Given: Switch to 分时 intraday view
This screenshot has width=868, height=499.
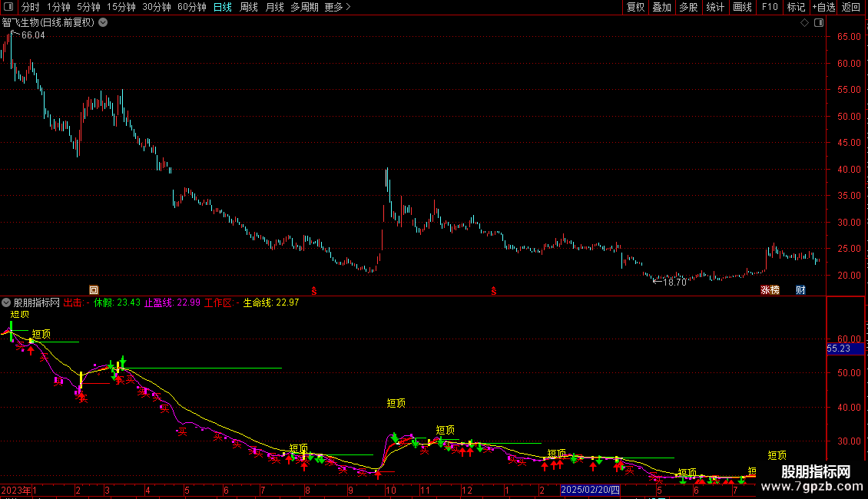Looking at the screenshot, I should pos(31,7).
